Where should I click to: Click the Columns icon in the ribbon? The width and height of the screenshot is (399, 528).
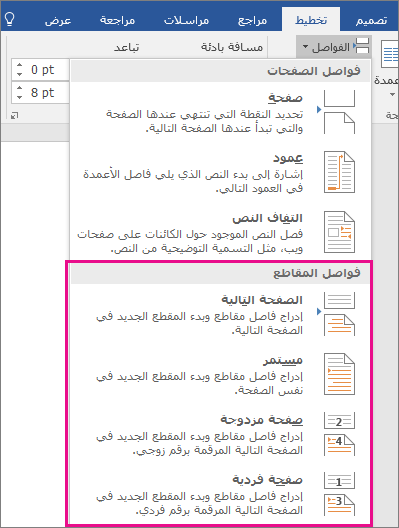click(x=390, y=55)
